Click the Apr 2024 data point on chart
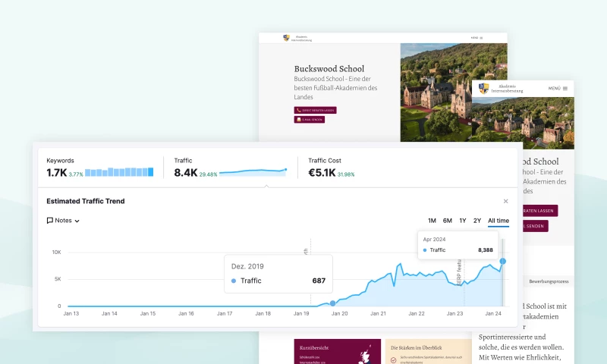The width and height of the screenshot is (607, 364). point(502,262)
